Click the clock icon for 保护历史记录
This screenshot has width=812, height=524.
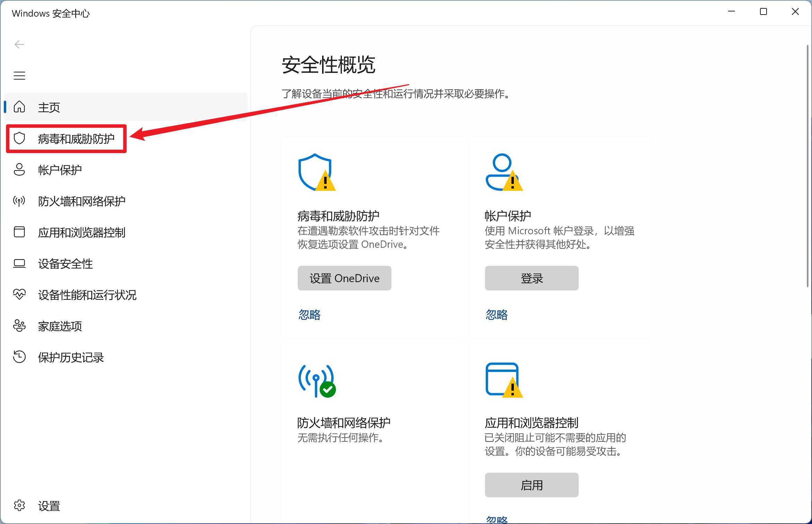19,357
